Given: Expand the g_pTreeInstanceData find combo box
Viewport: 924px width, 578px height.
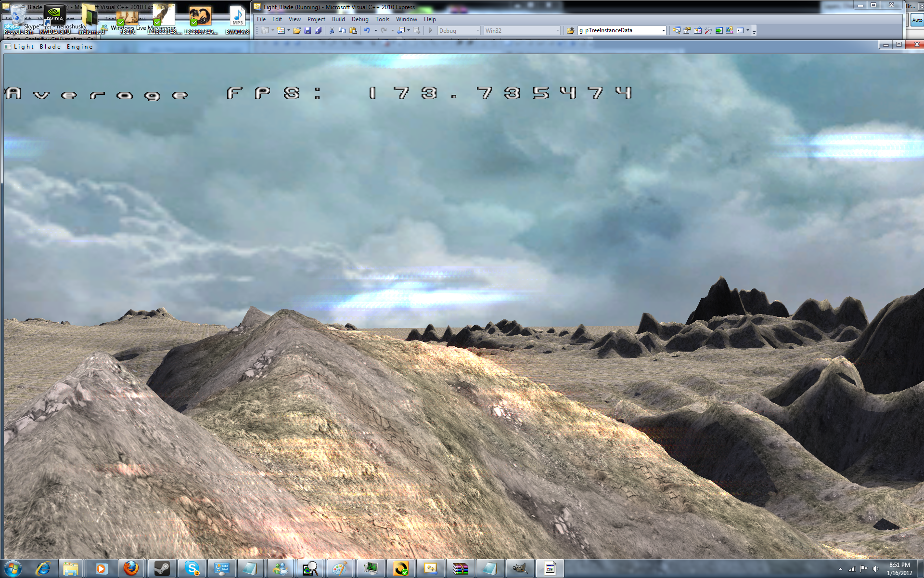Looking at the screenshot, I should coord(663,30).
